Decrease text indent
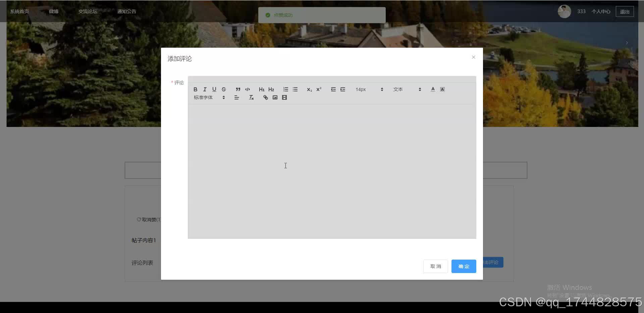The height and width of the screenshot is (313, 644). tap(333, 89)
